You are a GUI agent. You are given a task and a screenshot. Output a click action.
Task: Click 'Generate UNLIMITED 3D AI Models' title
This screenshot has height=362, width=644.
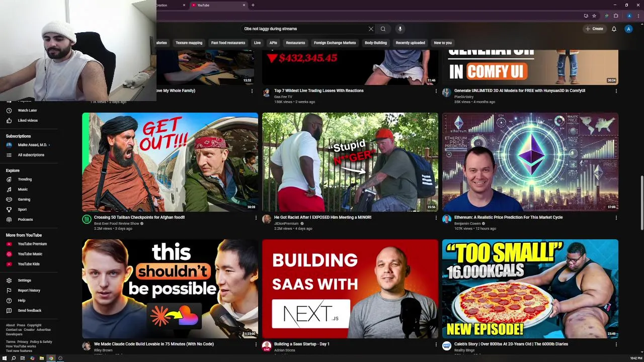[520, 90]
